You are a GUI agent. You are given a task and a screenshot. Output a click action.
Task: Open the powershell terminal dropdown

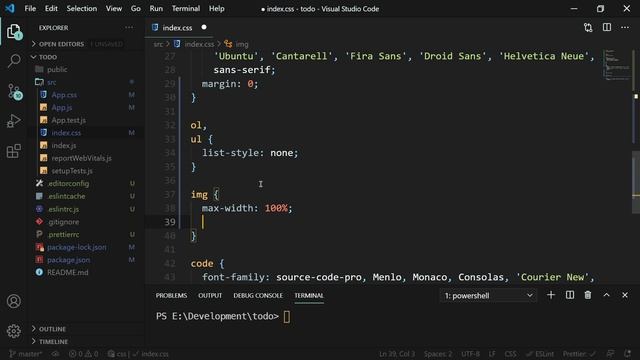pos(488,296)
